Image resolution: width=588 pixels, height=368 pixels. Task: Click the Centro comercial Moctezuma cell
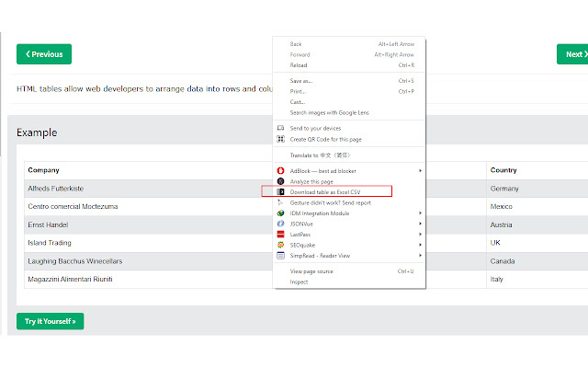point(73,206)
